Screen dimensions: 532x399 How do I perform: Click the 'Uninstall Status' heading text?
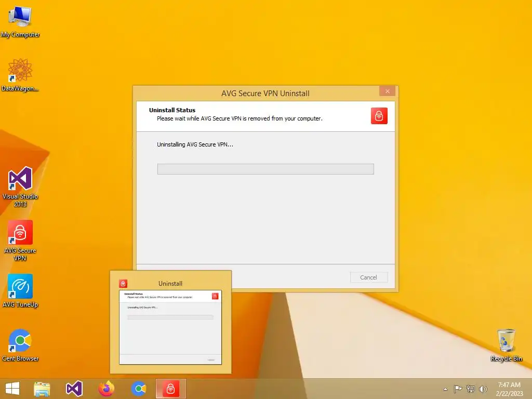(x=172, y=110)
